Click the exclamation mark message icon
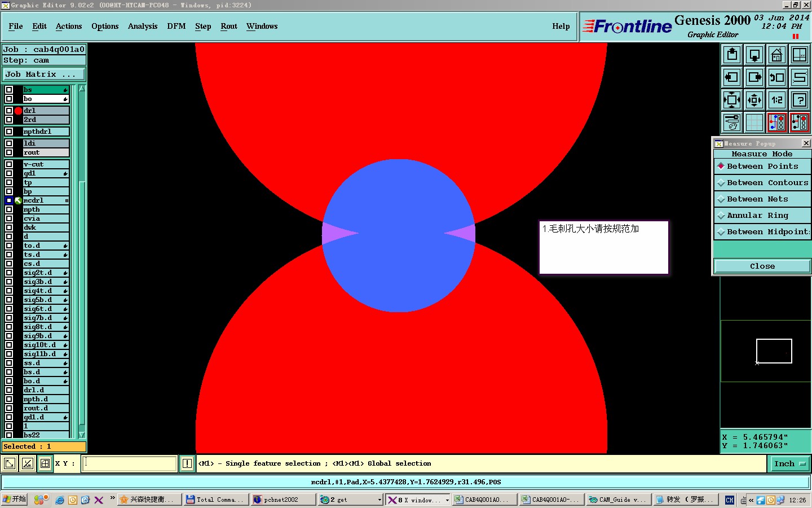This screenshot has width=812, height=508. coord(187,464)
